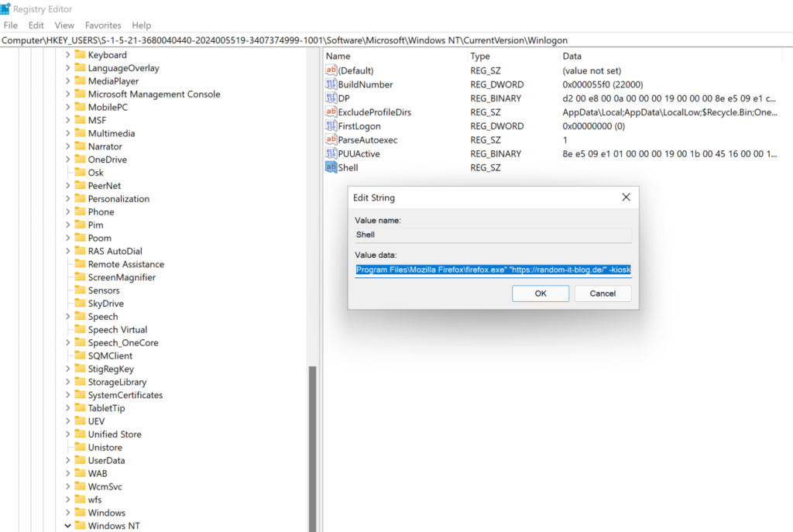Sort values by the Data column header
Viewport: 793px width, 532px height.
671,56
